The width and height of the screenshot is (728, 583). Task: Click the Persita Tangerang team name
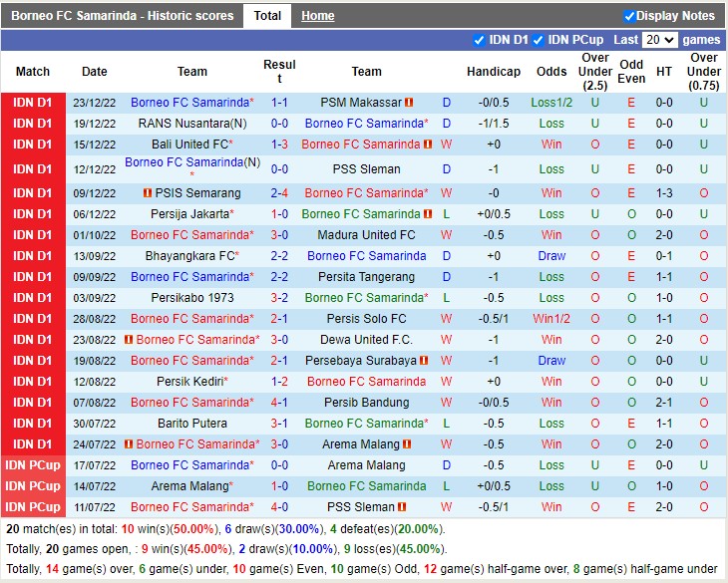click(366, 276)
